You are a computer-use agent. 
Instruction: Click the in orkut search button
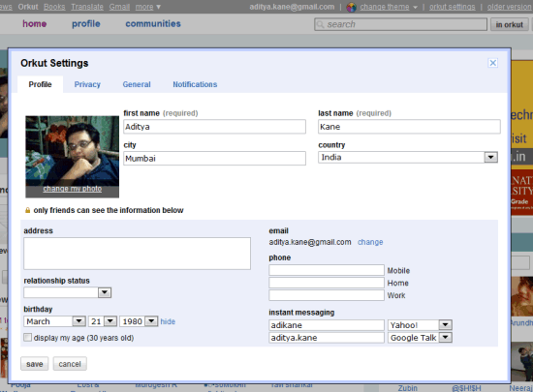coord(509,24)
